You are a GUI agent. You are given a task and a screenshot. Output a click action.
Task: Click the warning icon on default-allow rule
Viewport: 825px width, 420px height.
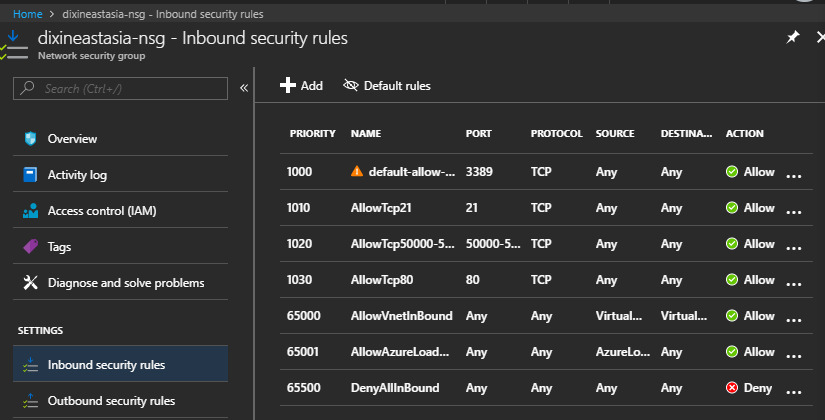357,171
